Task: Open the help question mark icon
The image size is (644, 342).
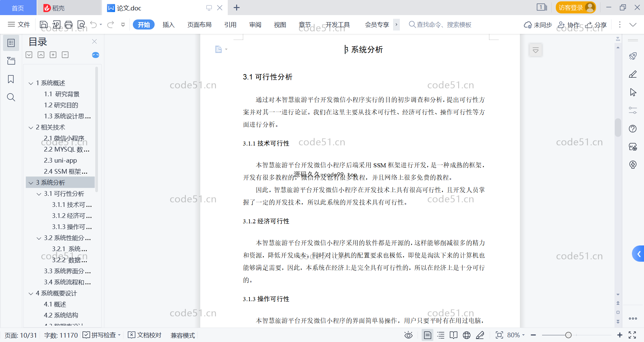Action: [x=633, y=129]
